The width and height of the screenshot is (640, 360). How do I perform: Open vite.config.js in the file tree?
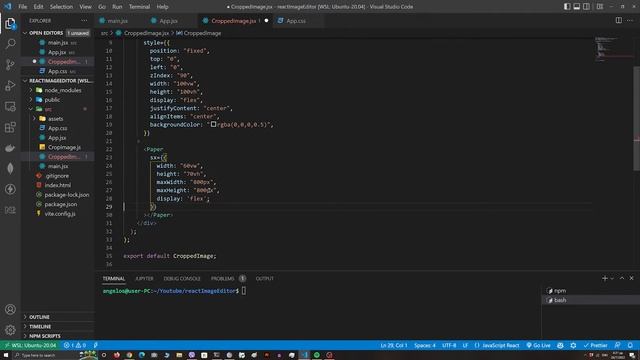[60, 213]
